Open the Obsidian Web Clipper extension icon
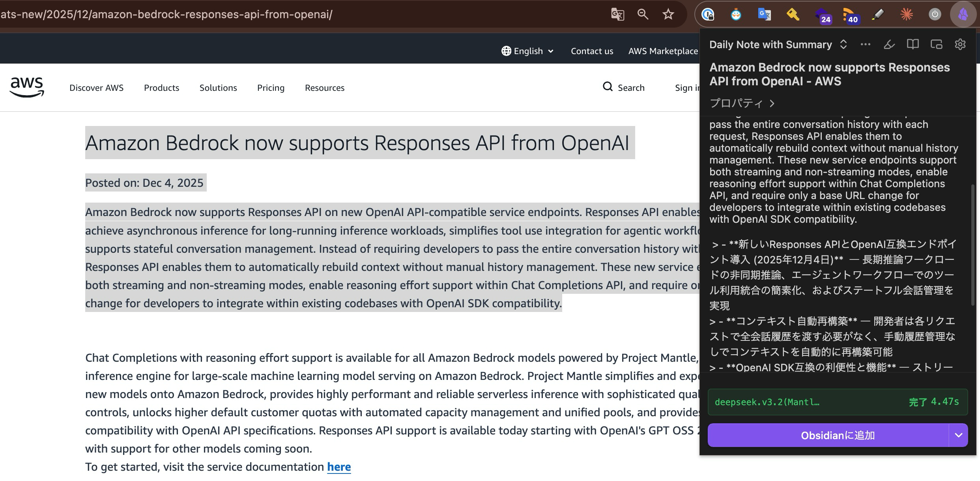This screenshot has width=980, height=481. pyautogui.click(x=964, y=14)
